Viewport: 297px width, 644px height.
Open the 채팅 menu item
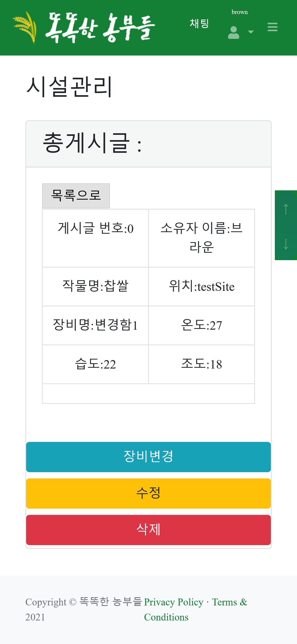[199, 24]
